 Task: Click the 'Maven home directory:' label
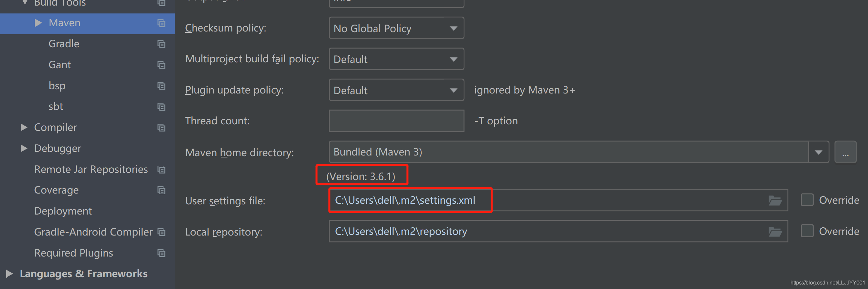click(x=239, y=153)
